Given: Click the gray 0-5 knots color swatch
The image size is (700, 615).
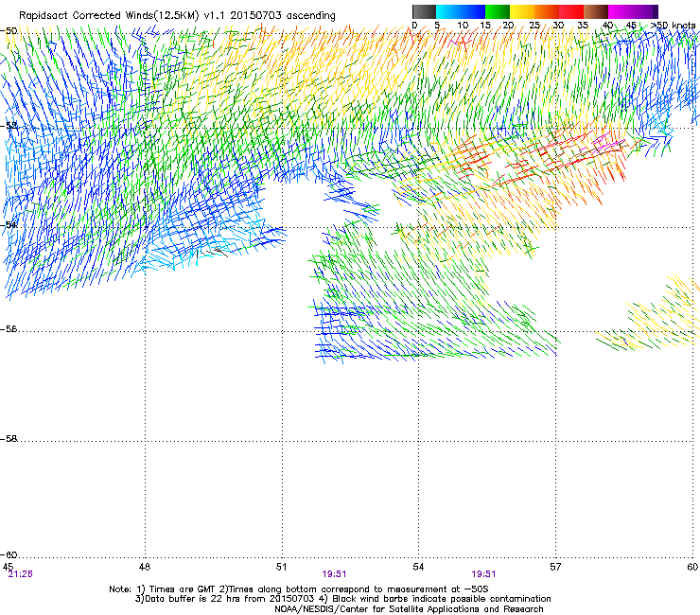Looking at the screenshot, I should (424, 11).
